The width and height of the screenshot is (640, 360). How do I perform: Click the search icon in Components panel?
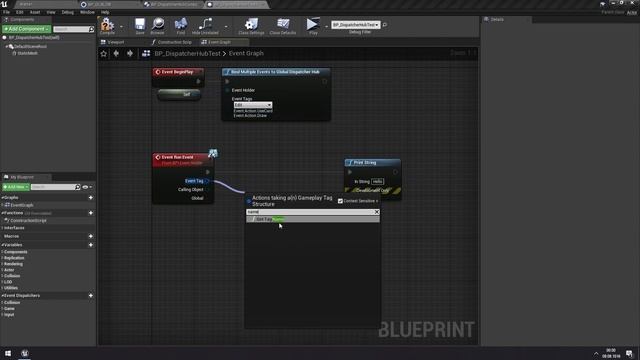coord(91,29)
